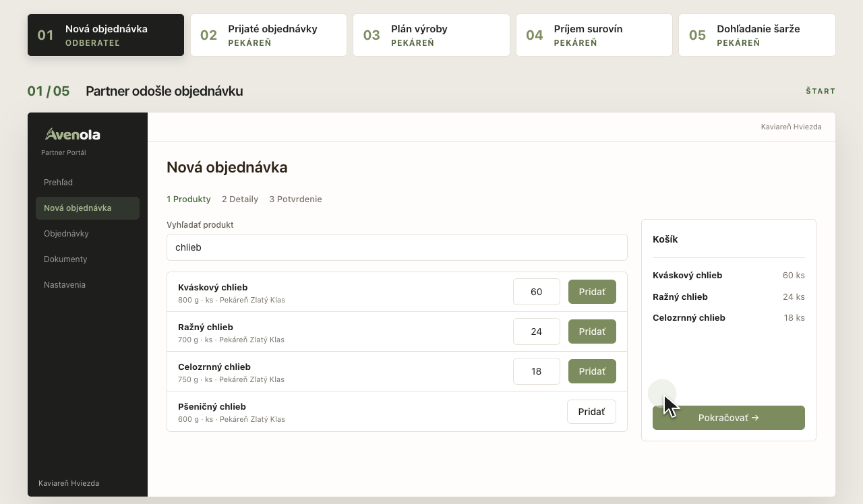
Task: Switch to step 02 Prijaté objednávky
Action: (268, 35)
